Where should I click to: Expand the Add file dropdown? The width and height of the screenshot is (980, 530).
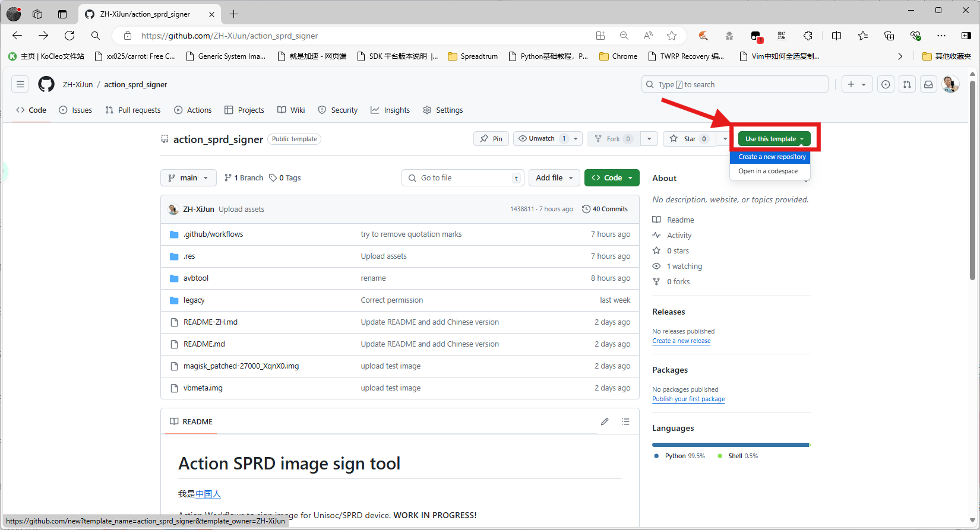555,178
